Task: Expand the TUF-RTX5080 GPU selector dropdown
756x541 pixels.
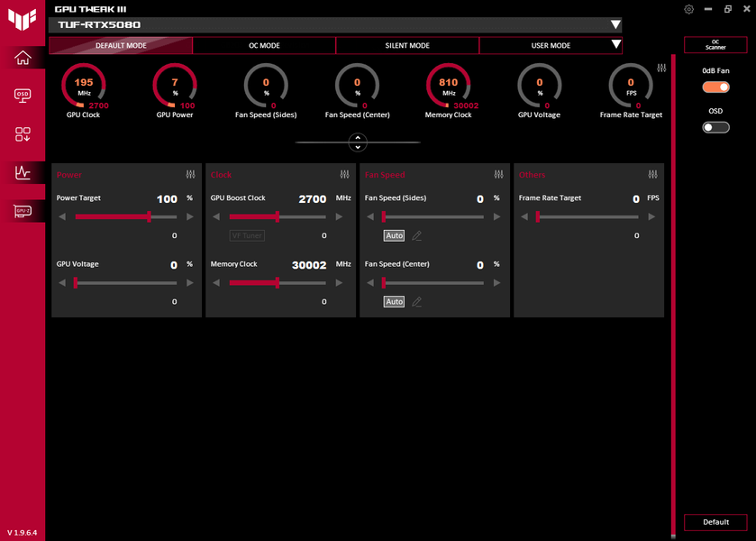Action: [615, 24]
